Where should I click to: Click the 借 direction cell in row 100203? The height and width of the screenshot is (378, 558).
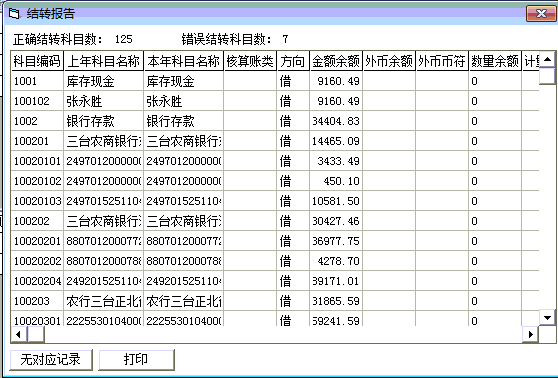pyautogui.click(x=293, y=301)
